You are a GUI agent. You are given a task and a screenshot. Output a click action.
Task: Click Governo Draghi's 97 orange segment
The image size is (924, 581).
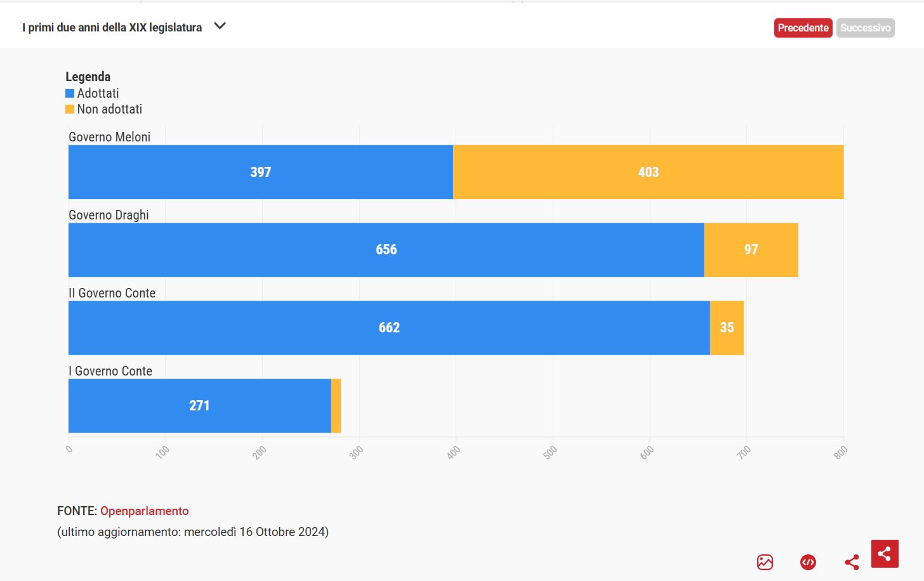pos(751,250)
